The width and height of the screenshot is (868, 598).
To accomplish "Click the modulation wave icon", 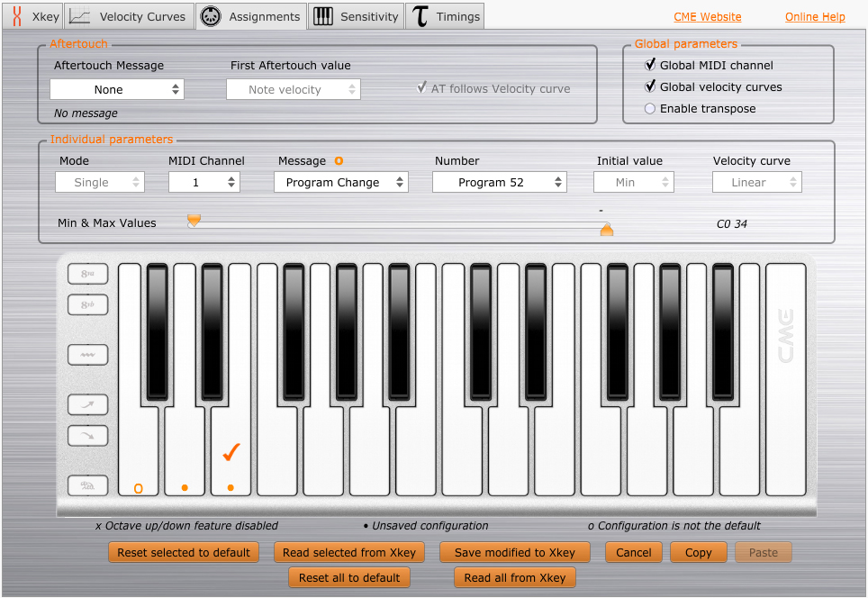I will tap(87, 354).
